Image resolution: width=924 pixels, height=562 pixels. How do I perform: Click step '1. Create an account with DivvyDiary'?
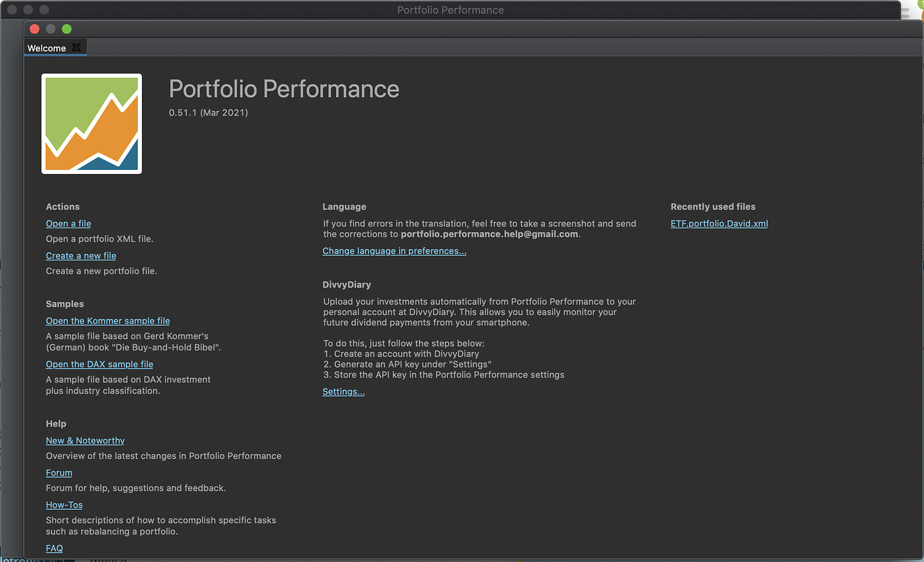click(x=401, y=353)
